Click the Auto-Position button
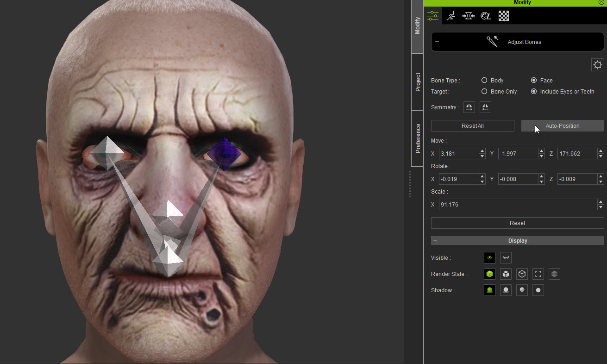 point(563,126)
